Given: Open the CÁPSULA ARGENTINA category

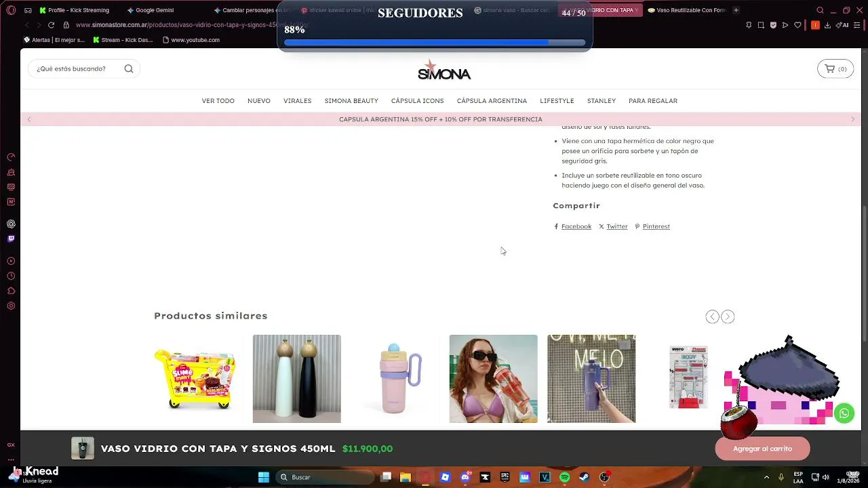Looking at the screenshot, I should [x=492, y=101].
